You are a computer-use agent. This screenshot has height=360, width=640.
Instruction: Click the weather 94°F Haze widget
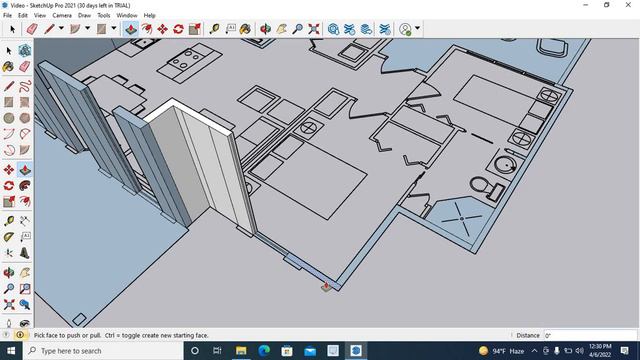[502, 351]
